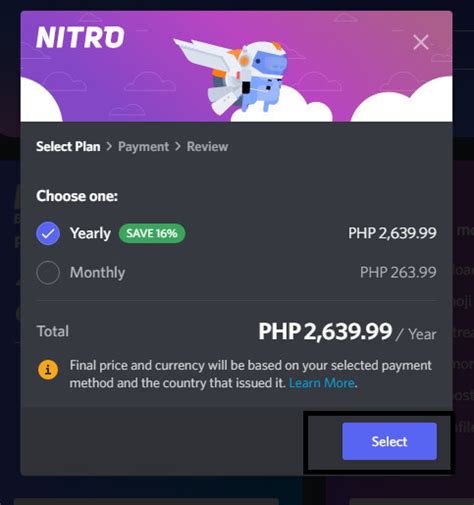Go to the Review step

[207, 146]
